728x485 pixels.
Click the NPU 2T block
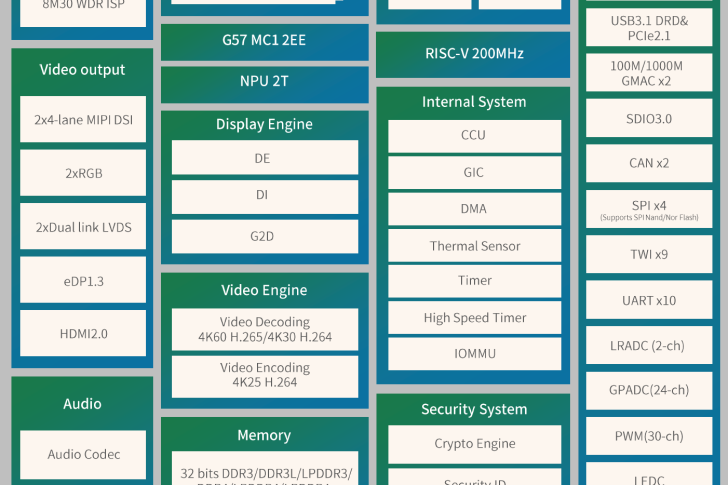pos(264,82)
